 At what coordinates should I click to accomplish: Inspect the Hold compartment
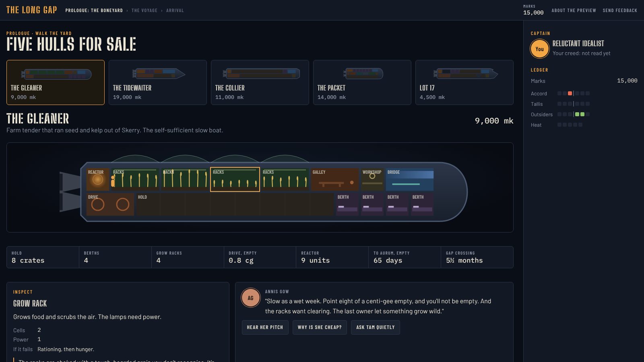[235, 204]
